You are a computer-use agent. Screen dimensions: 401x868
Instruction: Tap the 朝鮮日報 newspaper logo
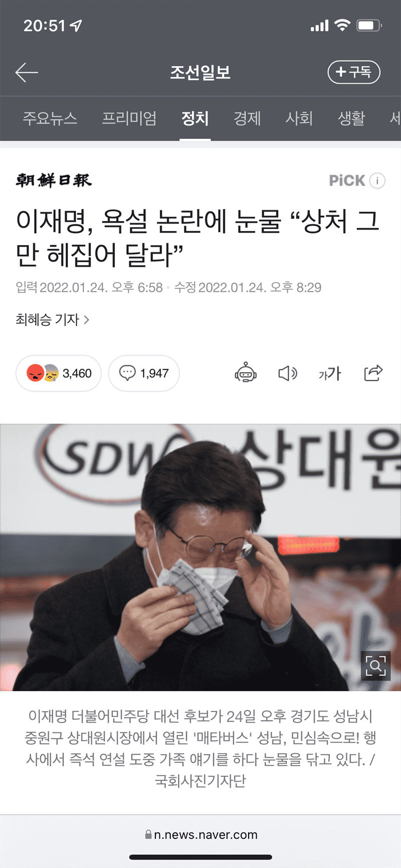pos(54,180)
